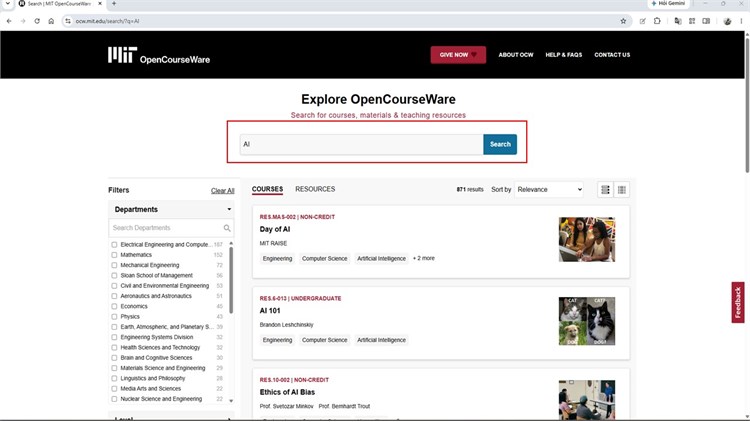Close the MIT OpenCourseWare tab

click(x=100, y=3)
